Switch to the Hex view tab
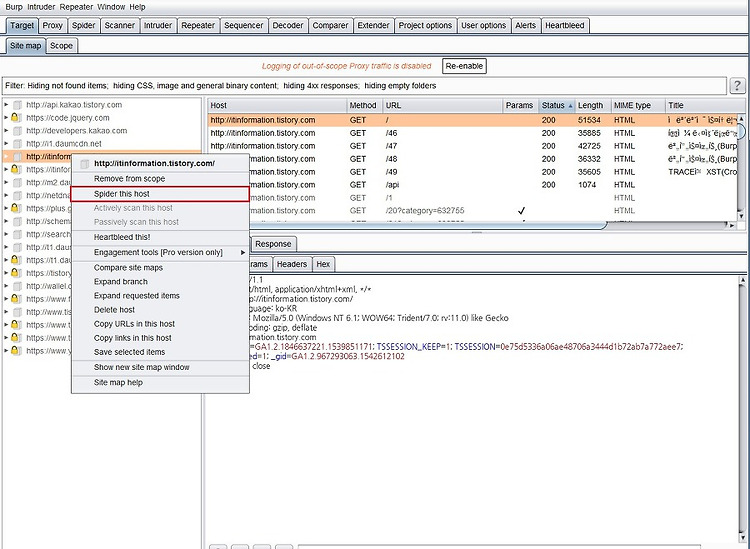This screenshot has width=750, height=549. (x=323, y=264)
